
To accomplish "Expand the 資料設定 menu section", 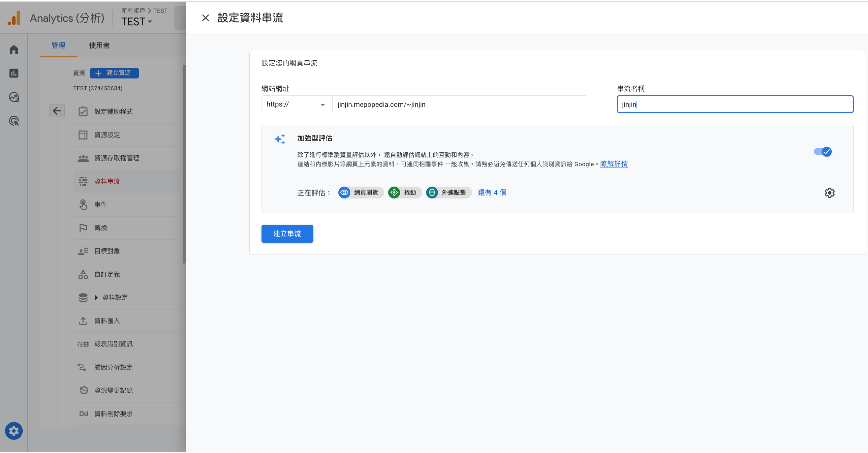I will [x=114, y=297].
